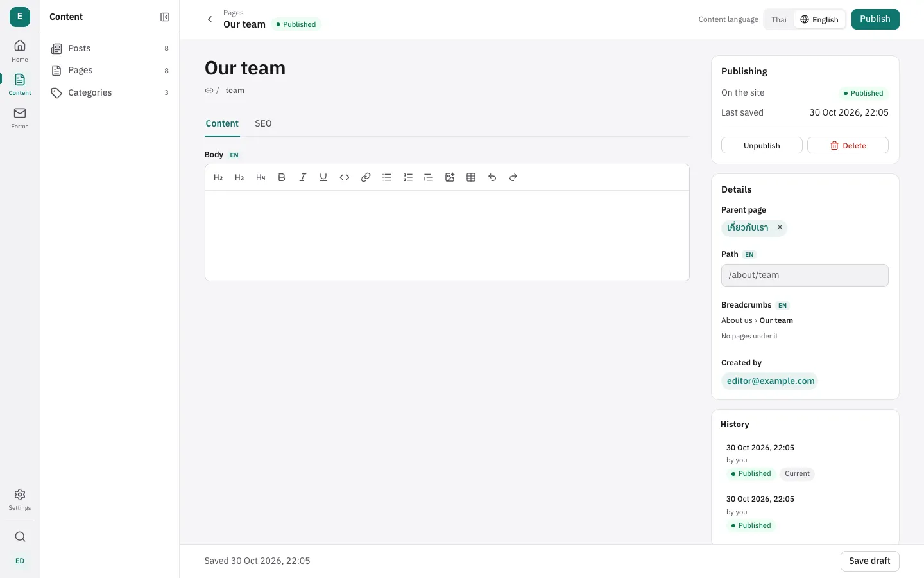Insert a table into the body
Screen dimensions: 924x578
471,178
